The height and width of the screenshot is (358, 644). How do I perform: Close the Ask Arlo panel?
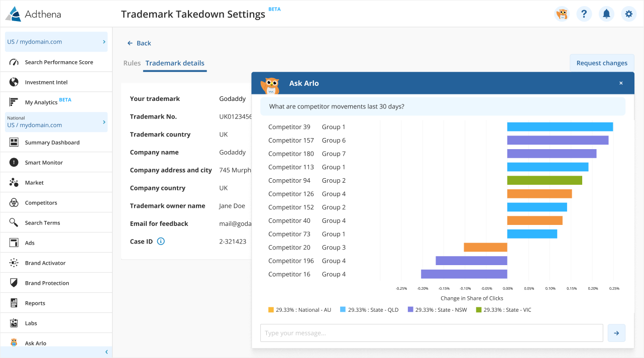[621, 83]
